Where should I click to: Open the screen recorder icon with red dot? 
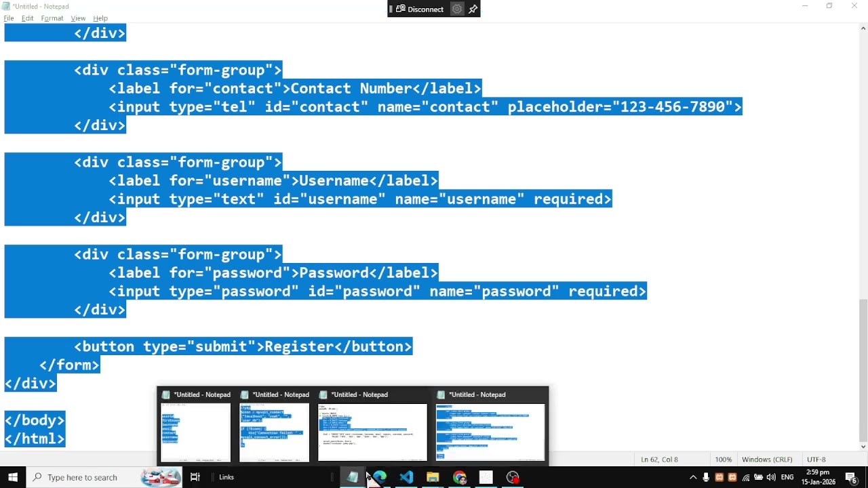(x=513, y=477)
